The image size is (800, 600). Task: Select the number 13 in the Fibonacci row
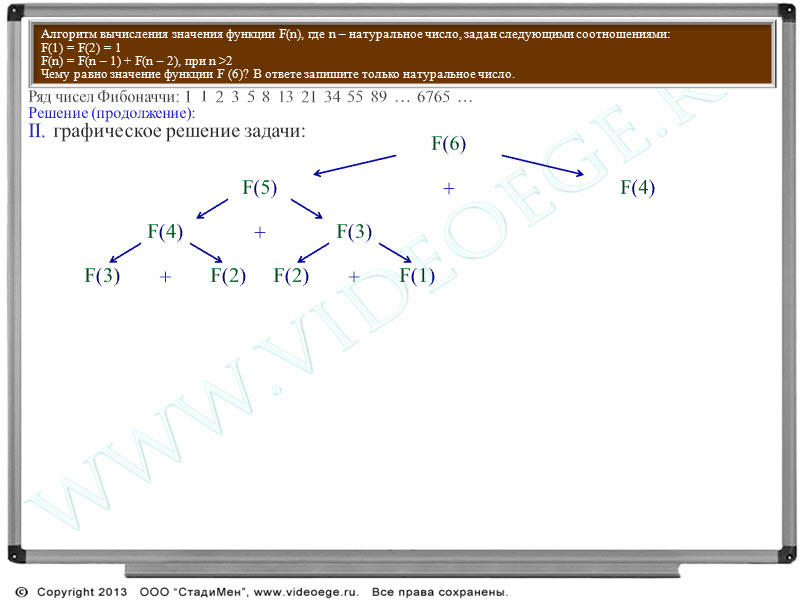click(x=286, y=96)
